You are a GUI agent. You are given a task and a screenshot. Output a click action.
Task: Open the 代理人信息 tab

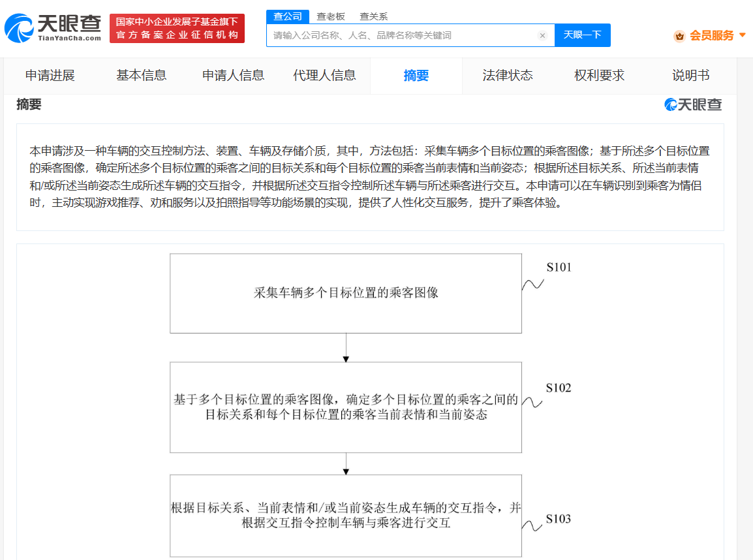tap(324, 76)
